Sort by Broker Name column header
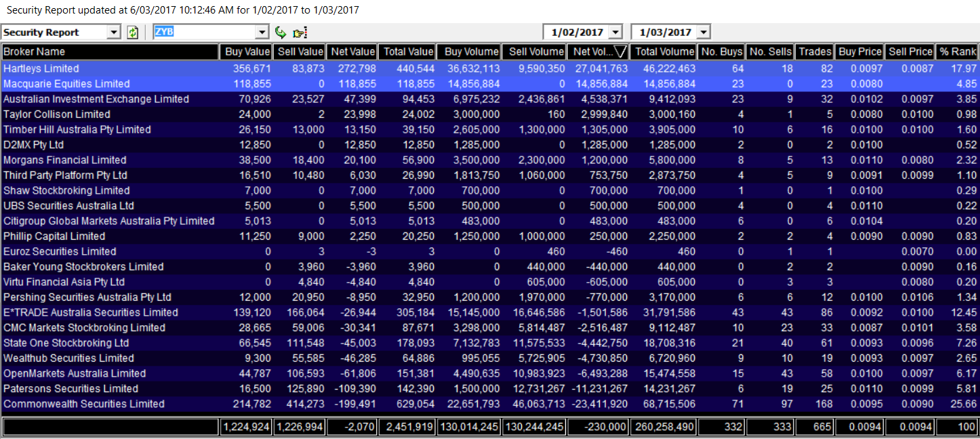980x439 pixels. [x=110, y=51]
